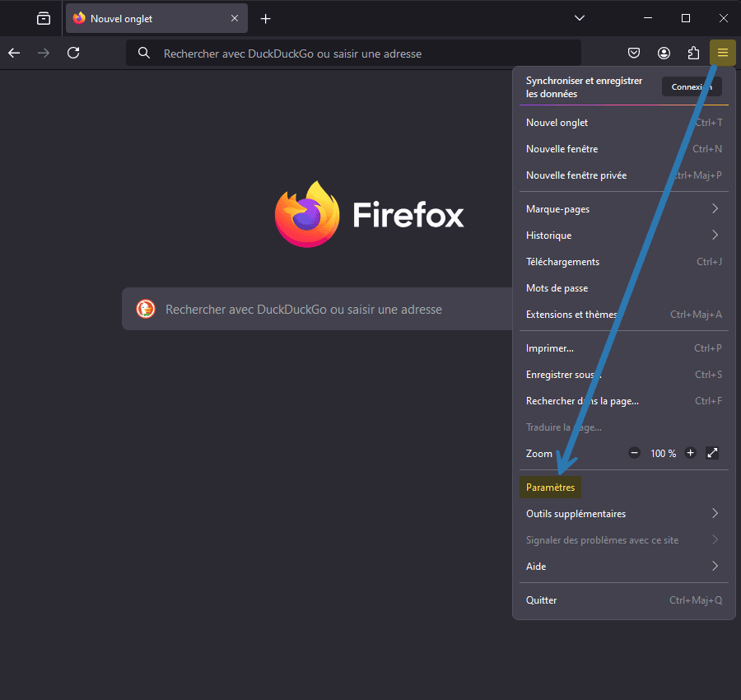This screenshot has height=700, width=741.
Task: Select Nouvel onglet menu entry
Action: [624, 123]
